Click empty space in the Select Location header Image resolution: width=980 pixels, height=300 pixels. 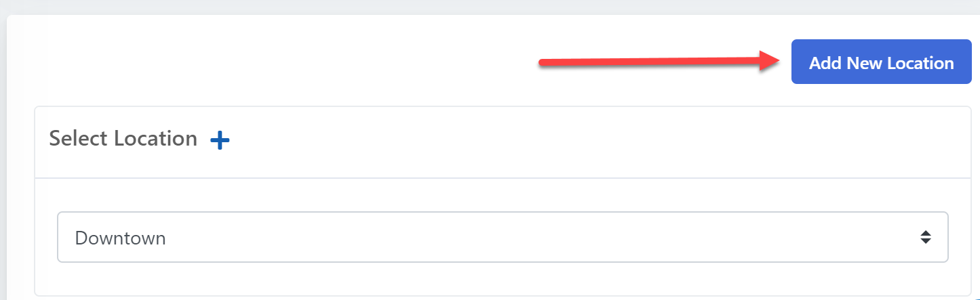point(576,141)
